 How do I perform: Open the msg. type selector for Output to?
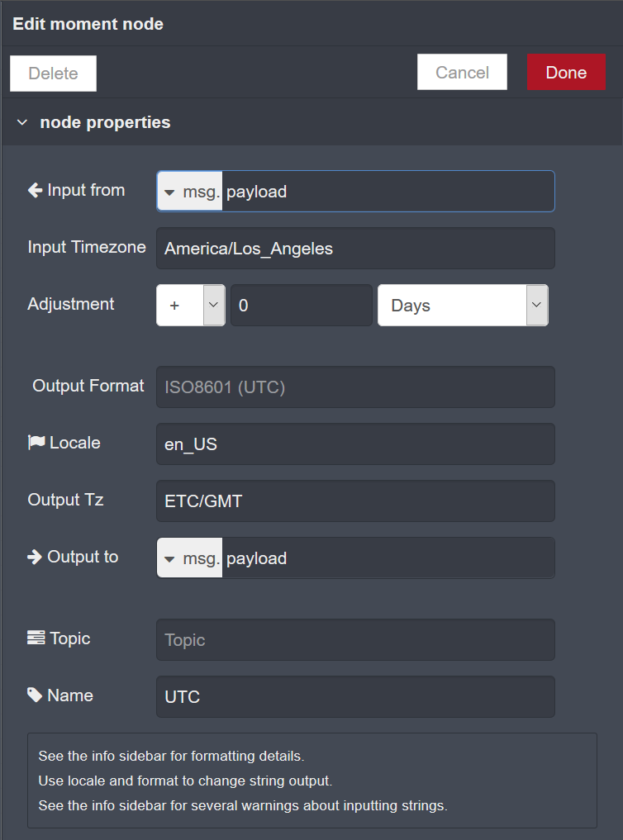pyautogui.click(x=190, y=558)
